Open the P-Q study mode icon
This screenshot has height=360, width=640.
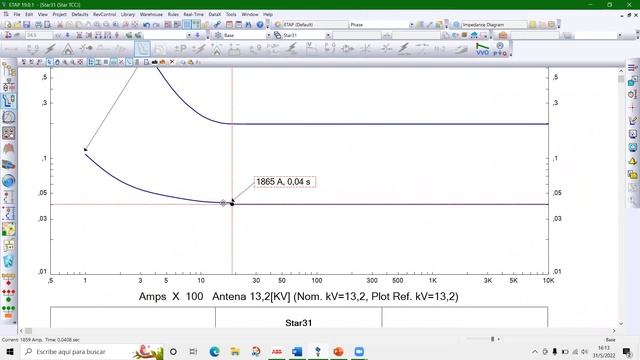(500, 49)
